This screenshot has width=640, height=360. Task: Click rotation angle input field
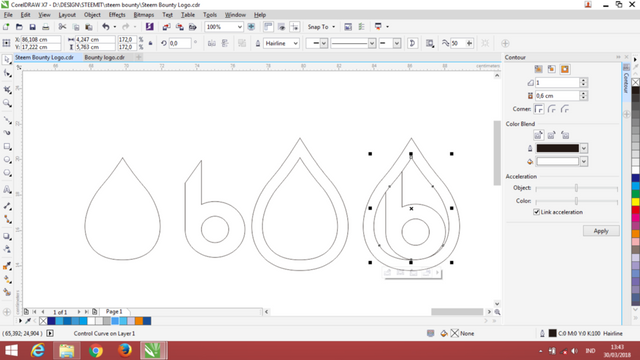pyautogui.click(x=179, y=43)
